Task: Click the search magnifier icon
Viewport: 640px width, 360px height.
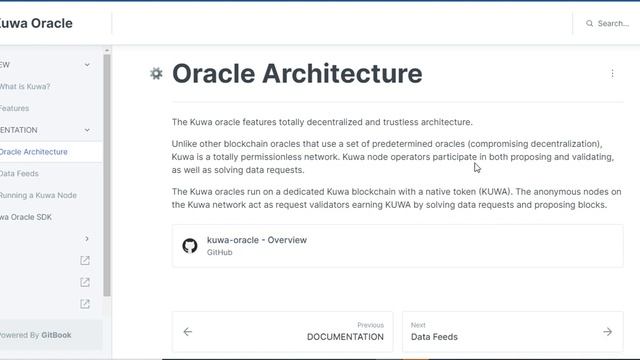Action: pyautogui.click(x=589, y=24)
